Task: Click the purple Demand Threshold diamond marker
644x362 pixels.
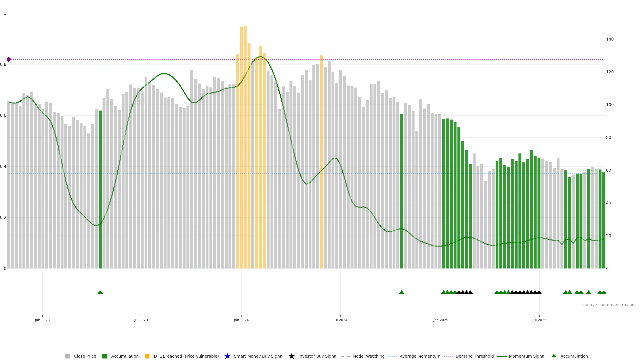Action: pos(9,59)
